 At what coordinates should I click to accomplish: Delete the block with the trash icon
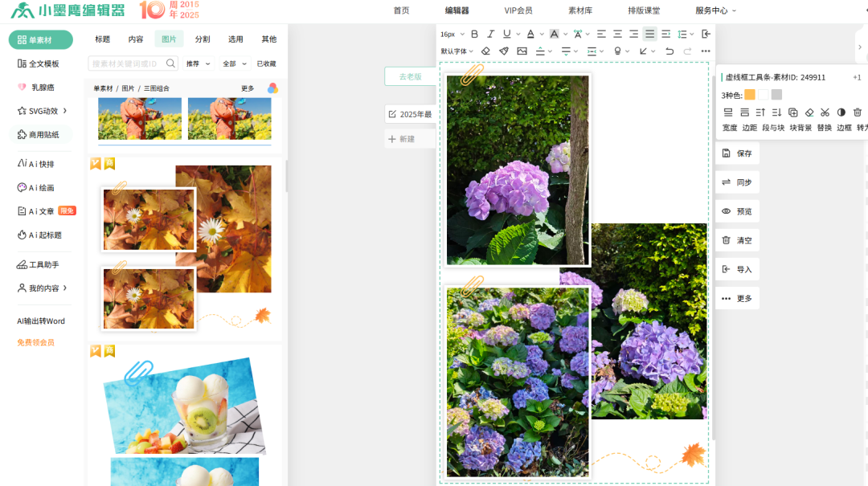point(858,112)
